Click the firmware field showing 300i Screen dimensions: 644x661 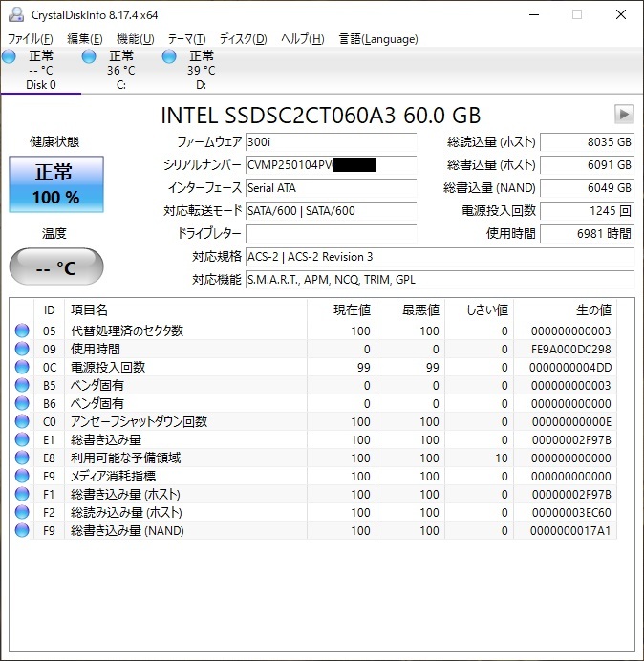pos(331,142)
